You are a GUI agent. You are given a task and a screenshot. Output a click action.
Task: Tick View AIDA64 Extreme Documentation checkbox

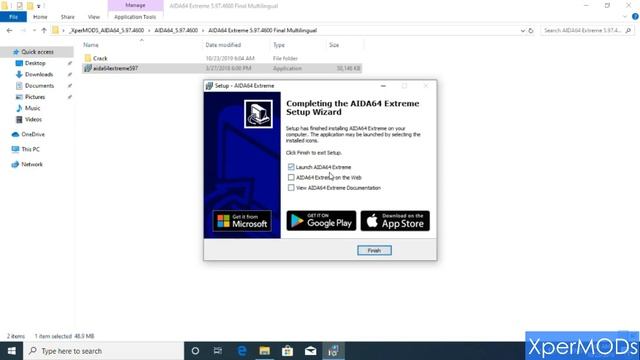[x=291, y=188]
